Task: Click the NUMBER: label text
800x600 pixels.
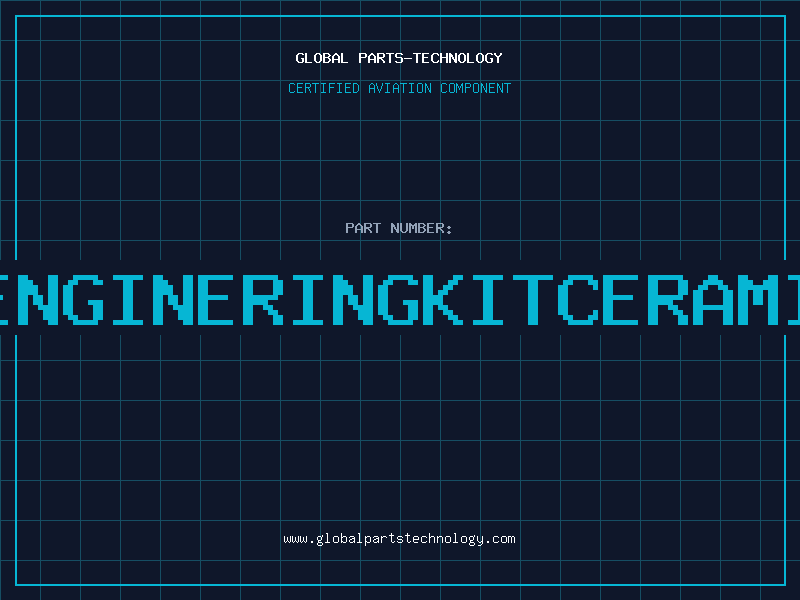Action: 421,228
